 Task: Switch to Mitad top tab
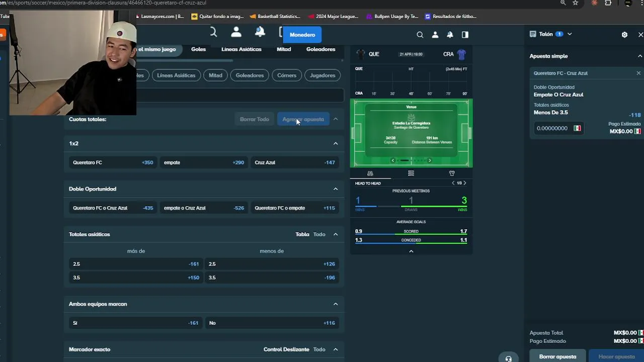point(284,49)
